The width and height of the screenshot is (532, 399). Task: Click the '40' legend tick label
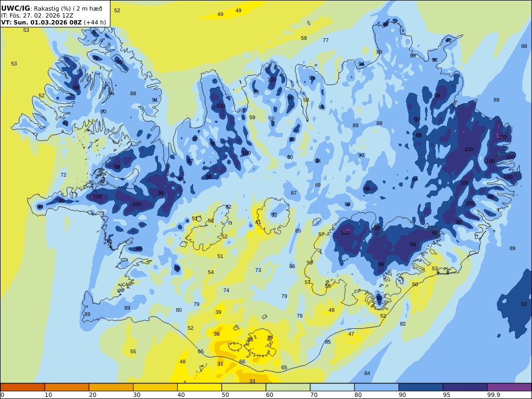point(181,395)
